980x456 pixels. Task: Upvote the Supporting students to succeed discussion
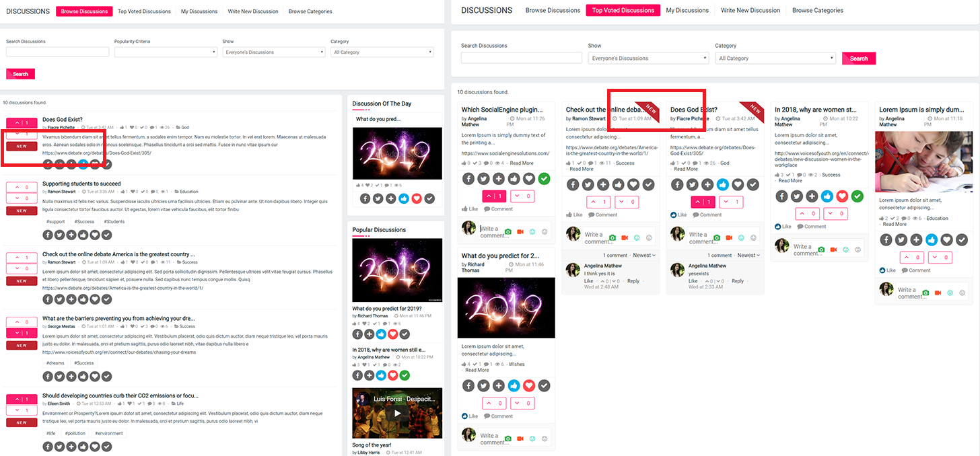point(22,188)
